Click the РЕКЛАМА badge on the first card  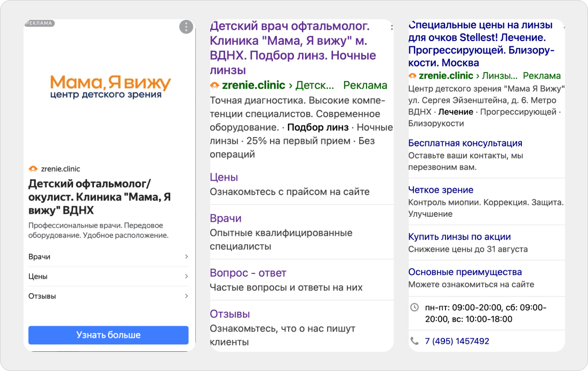click(x=39, y=23)
